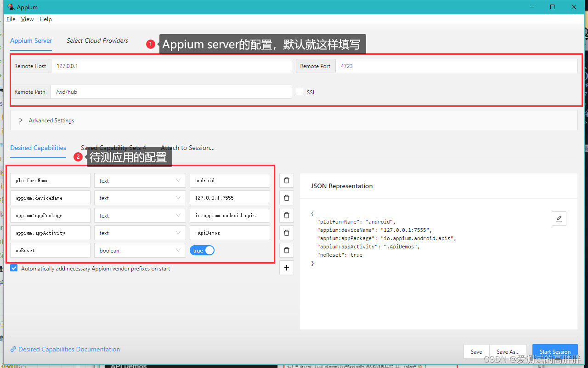Click the Remote Port input field
Screen dimensions: 588x368
click(x=456, y=66)
